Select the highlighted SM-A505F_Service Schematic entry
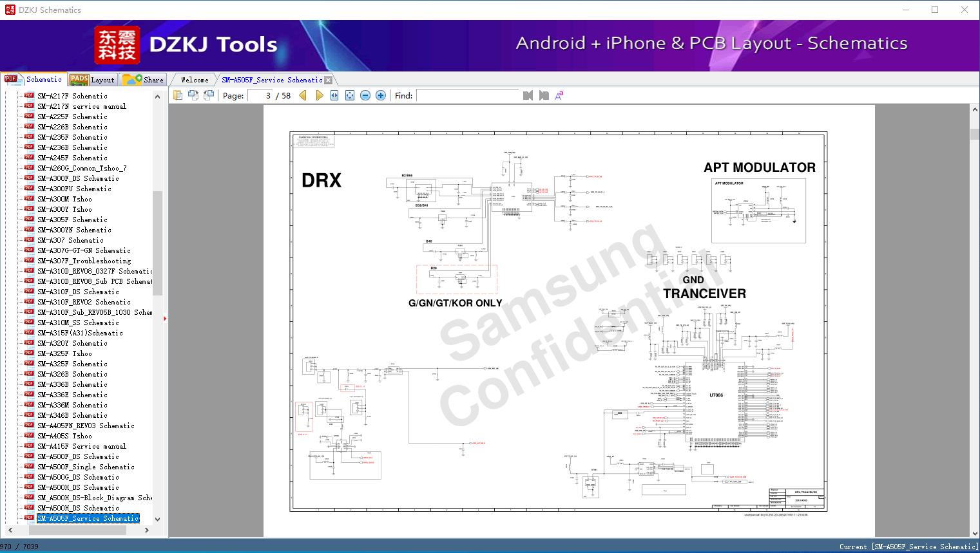The width and height of the screenshot is (980, 553). [88, 518]
